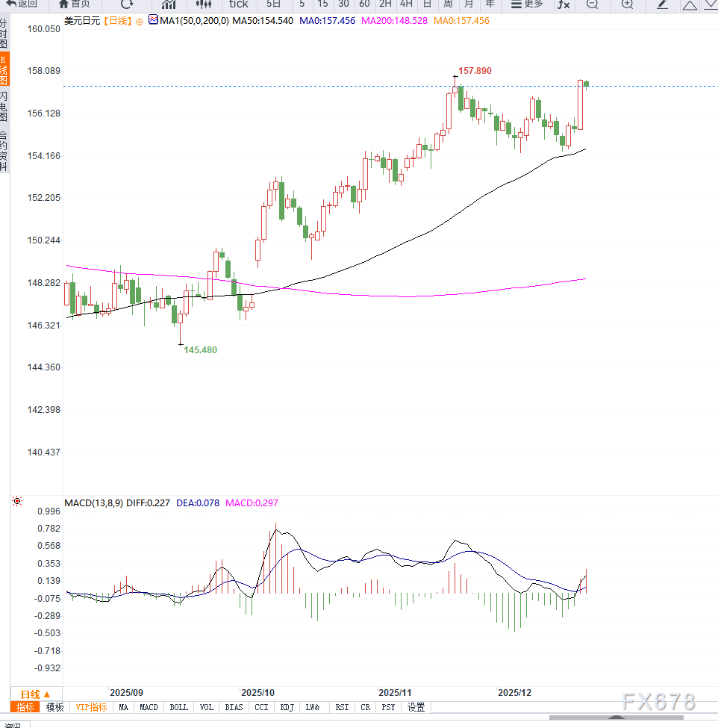Screen dimensions: 718x728
Task: Open the bar chart indicator icon
Action: point(169,4)
